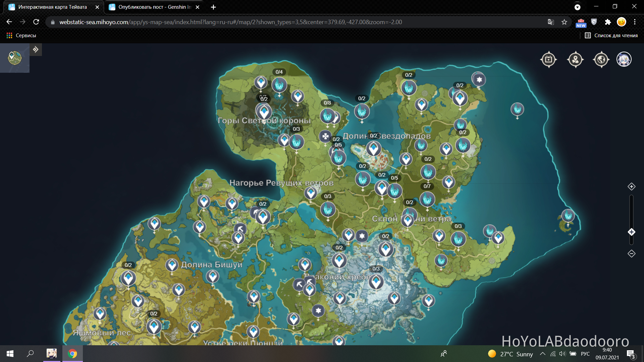Open the weather widget 27°C Sunny

point(511,354)
